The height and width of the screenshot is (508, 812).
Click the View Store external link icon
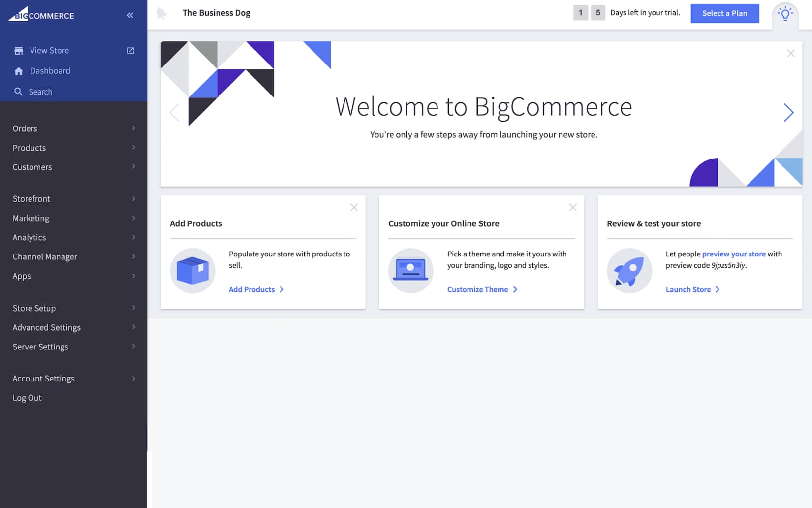tap(130, 50)
